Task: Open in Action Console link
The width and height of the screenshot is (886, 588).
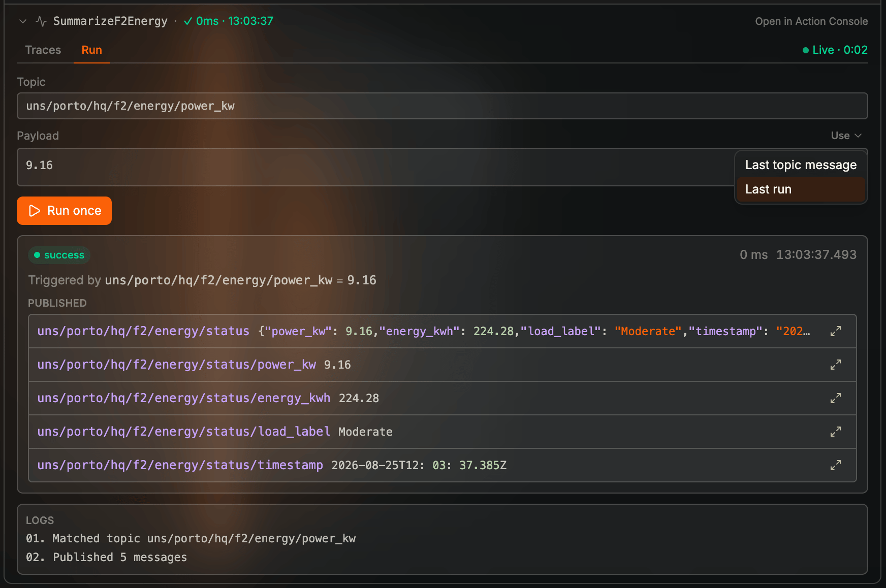Action: click(811, 21)
